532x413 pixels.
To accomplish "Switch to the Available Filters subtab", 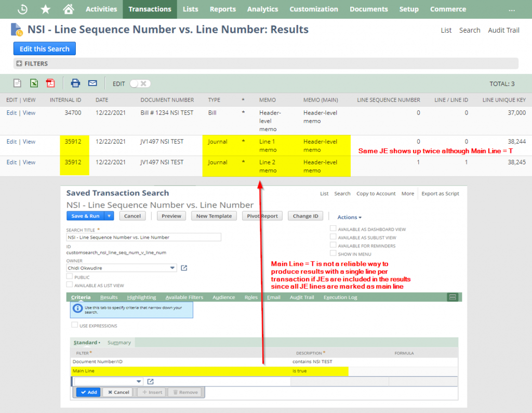I will tap(184, 297).
